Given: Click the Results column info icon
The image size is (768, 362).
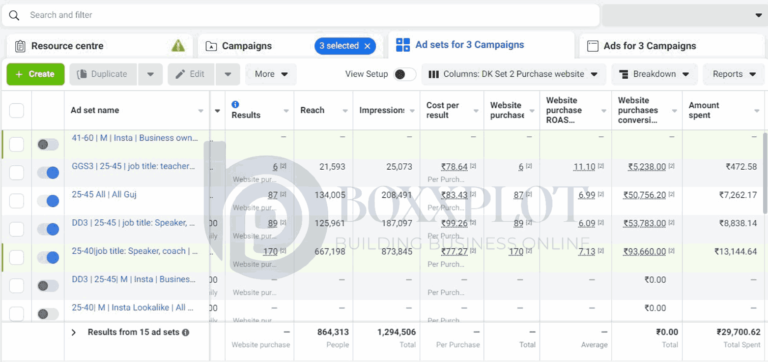Looking at the screenshot, I should tap(235, 104).
